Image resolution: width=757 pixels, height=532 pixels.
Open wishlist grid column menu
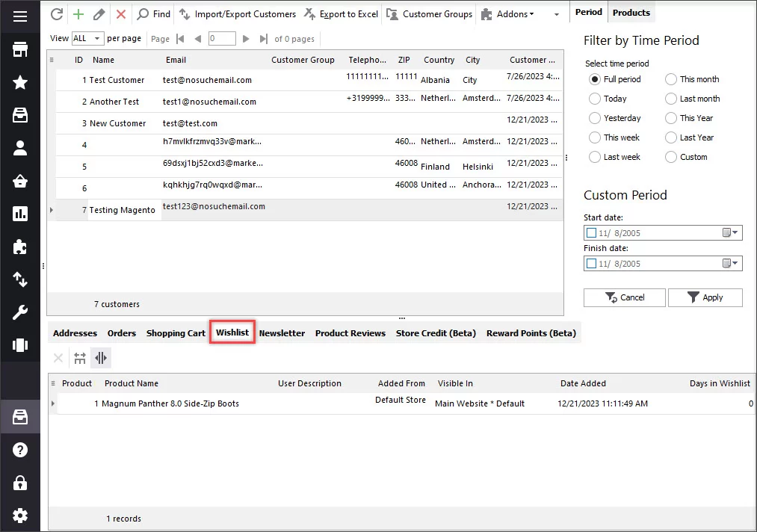coord(53,383)
